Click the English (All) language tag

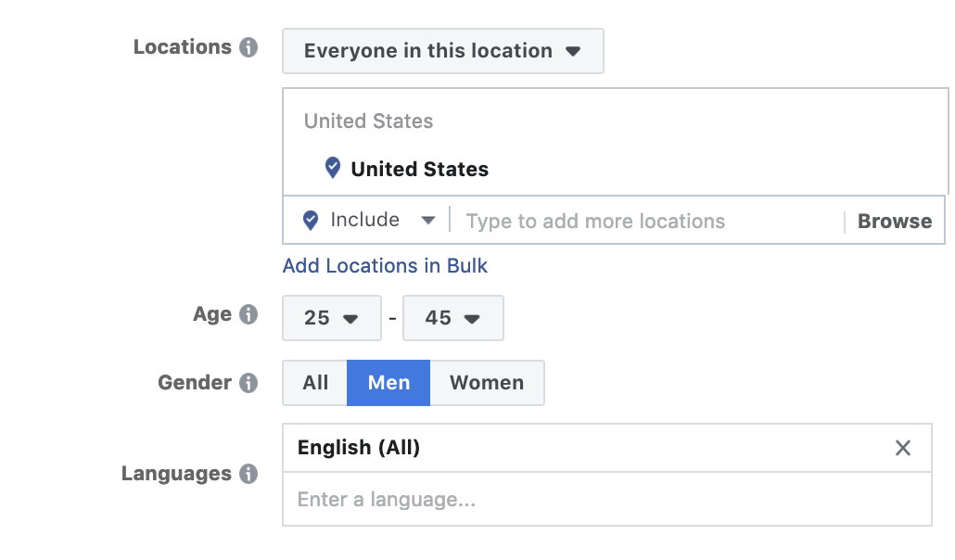[359, 449]
